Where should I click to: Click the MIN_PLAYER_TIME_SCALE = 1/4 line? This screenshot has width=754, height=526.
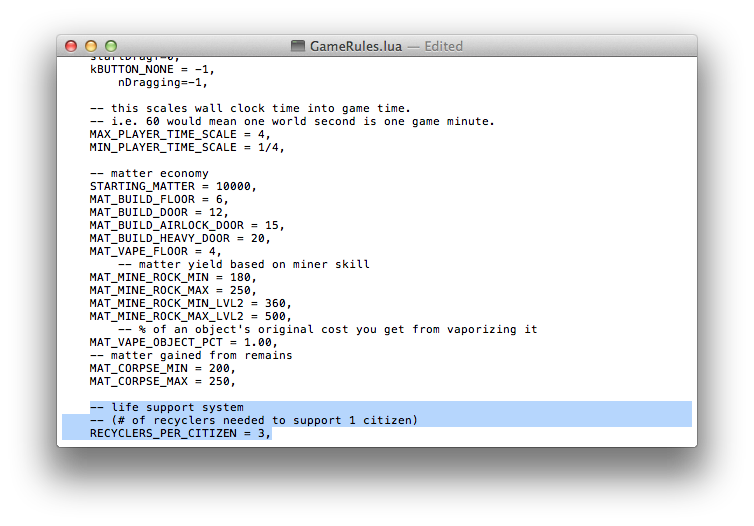[x=186, y=147]
